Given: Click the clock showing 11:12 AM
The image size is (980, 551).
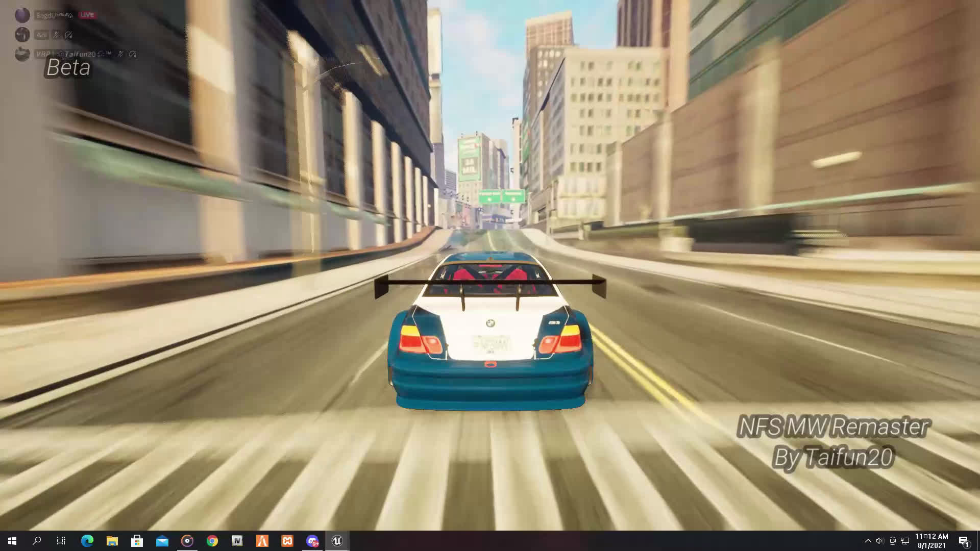Looking at the screenshot, I should pyautogui.click(x=932, y=537).
